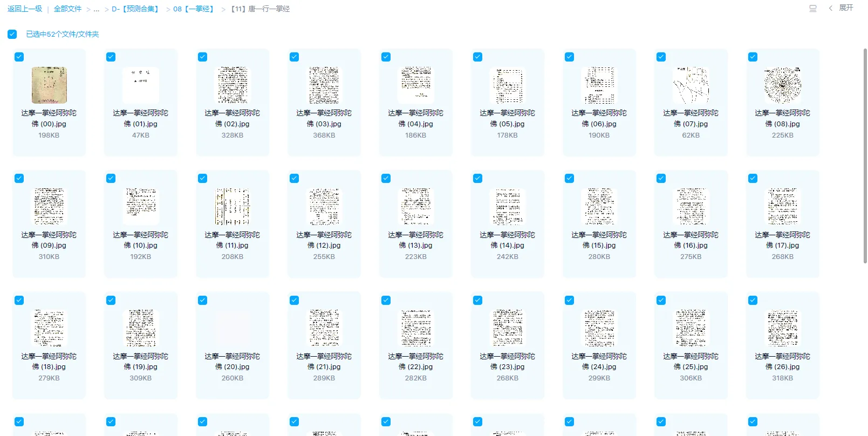
Task: Navigate to 08【一掌经】 breadcrumb
Action: click(194, 9)
